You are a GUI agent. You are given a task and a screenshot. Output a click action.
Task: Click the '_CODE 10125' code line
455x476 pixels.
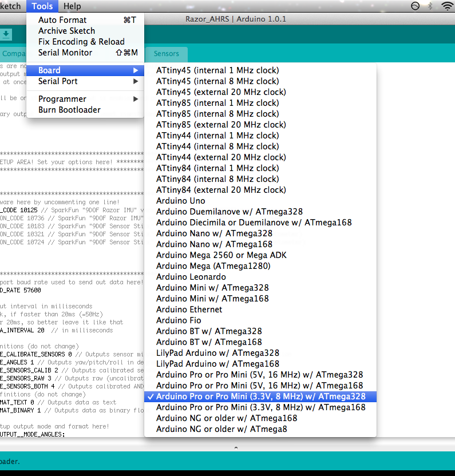(72, 210)
